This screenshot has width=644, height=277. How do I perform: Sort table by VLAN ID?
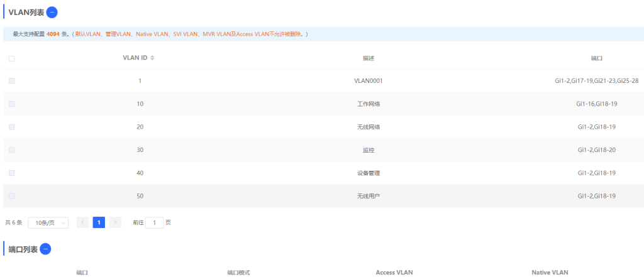152,58
